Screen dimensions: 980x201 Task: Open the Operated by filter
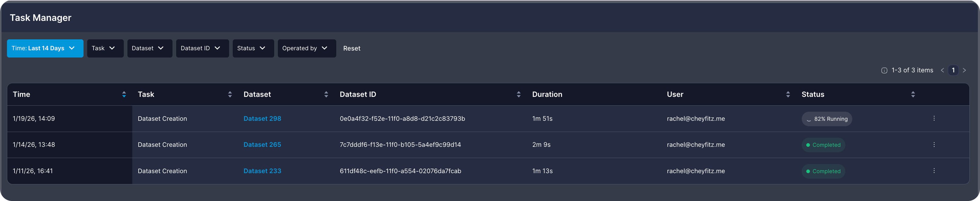click(307, 48)
